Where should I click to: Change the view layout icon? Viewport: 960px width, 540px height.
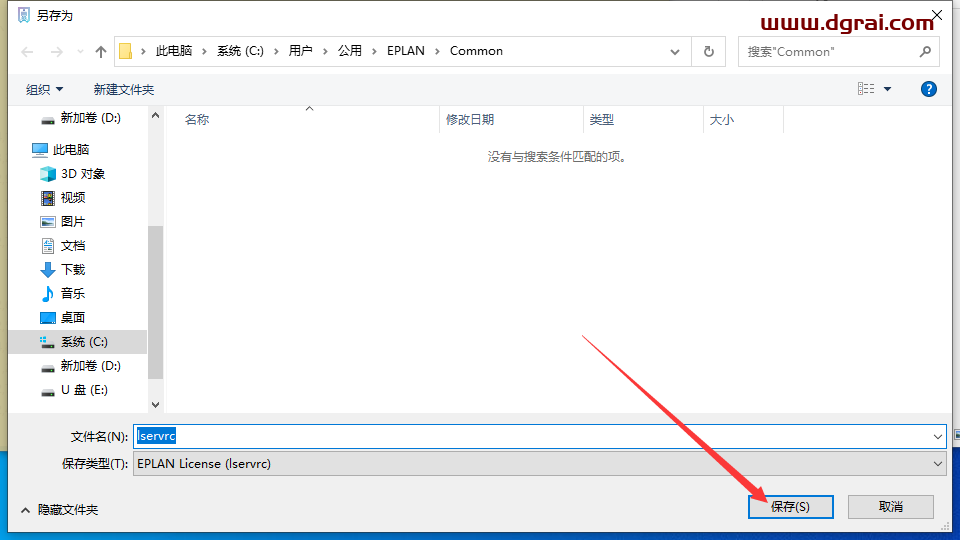(866, 89)
